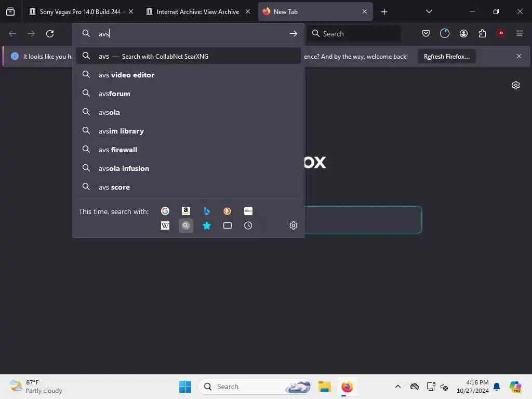The image size is (532, 399).
Task: Click the New Tab page search field
Action: pos(362,220)
